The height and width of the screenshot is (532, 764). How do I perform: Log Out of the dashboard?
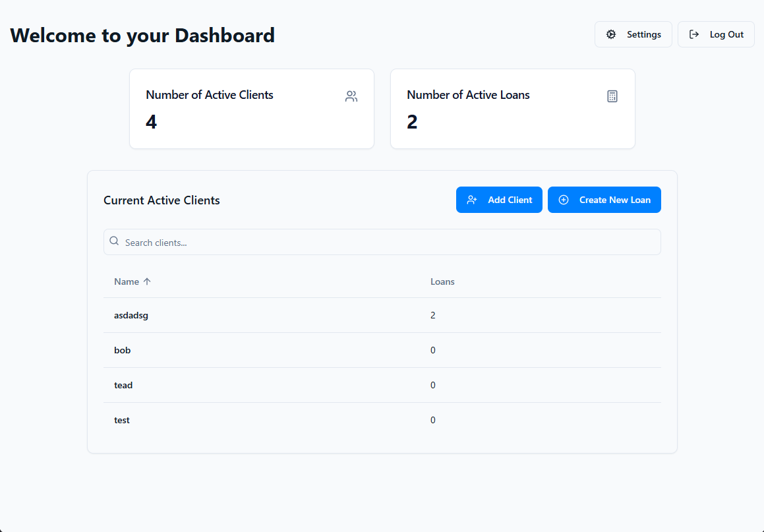click(716, 34)
